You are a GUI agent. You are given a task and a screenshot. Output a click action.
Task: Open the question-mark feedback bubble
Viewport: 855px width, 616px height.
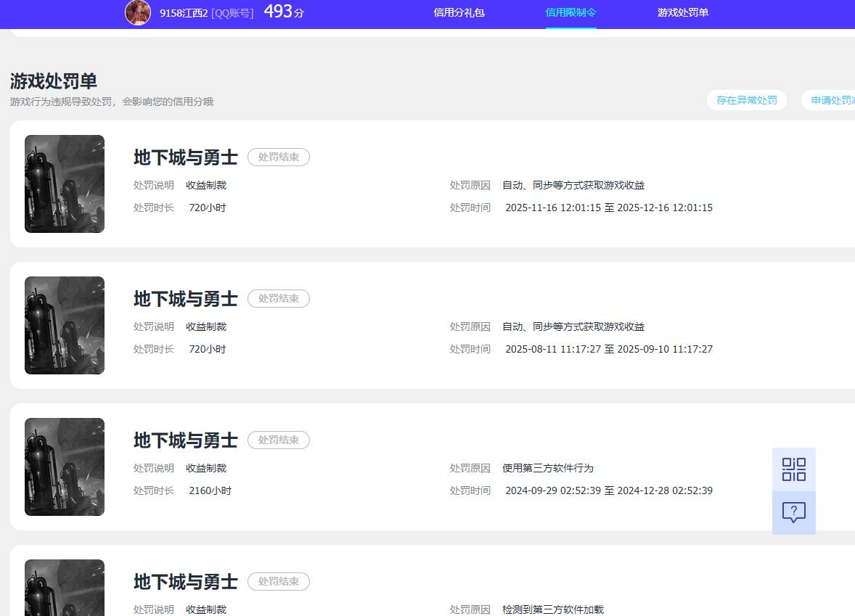coord(793,512)
